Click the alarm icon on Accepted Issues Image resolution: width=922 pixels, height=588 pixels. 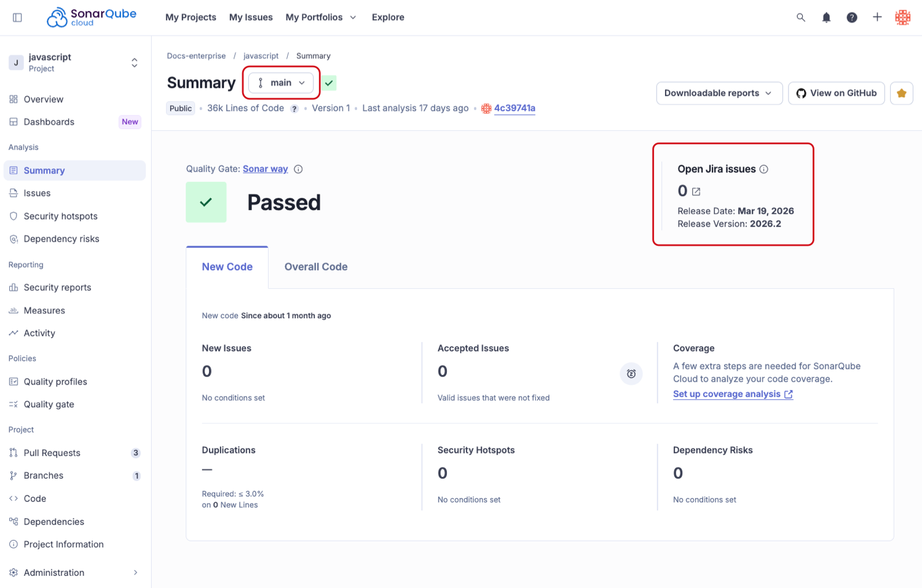[631, 373]
